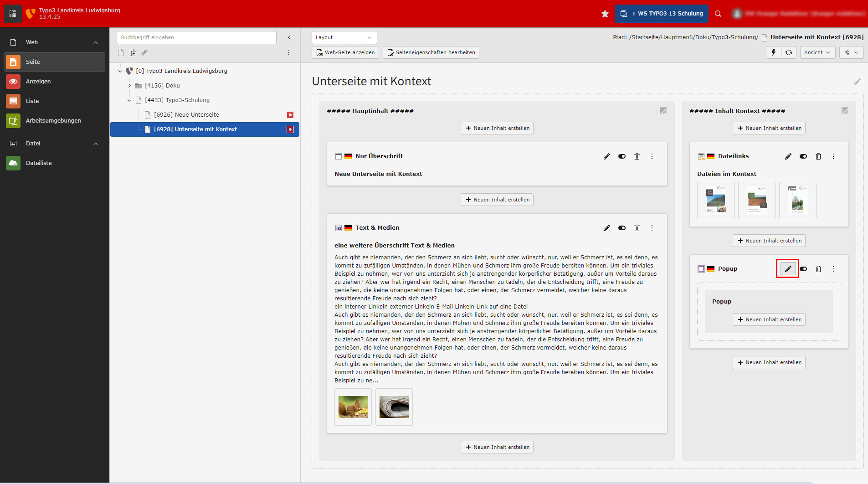Click the clear cache lightning icon

[x=773, y=52]
